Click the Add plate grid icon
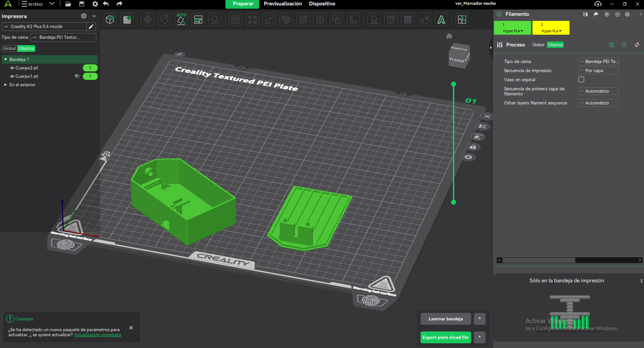The height and width of the screenshot is (348, 644). (x=127, y=20)
